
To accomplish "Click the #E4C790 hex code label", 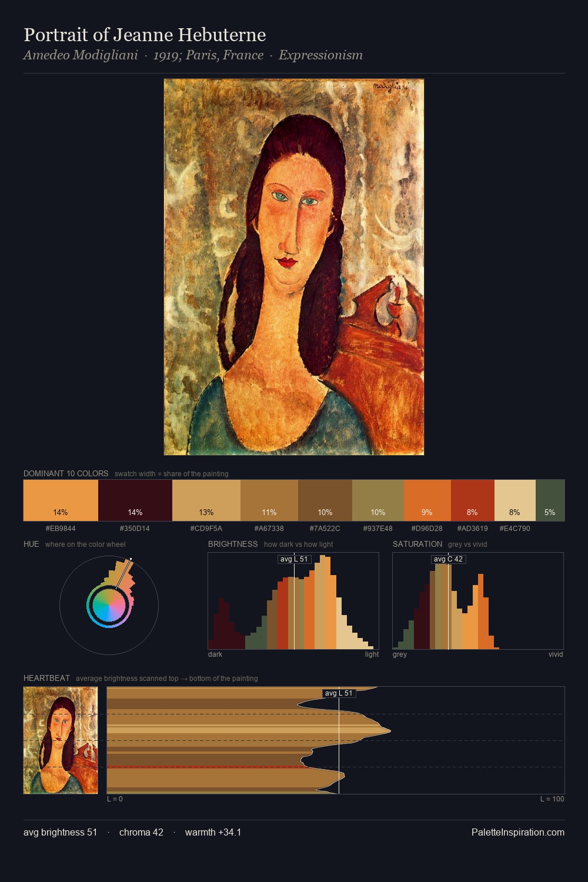I will (515, 529).
